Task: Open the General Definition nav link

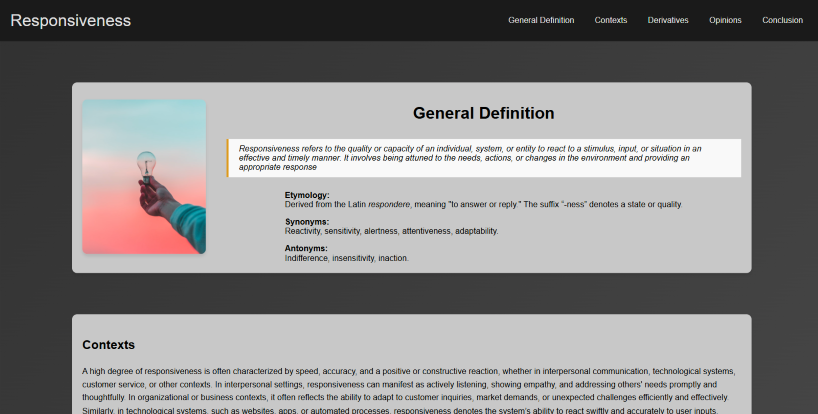Action: pos(541,20)
